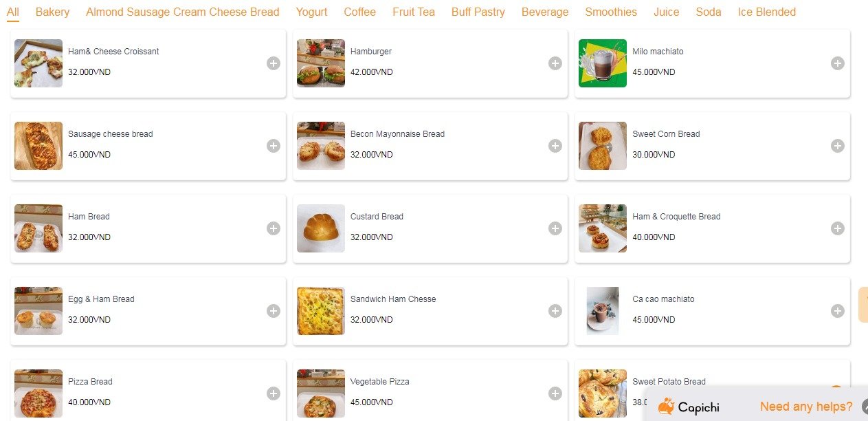This screenshot has height=421, width=868.
Task: Click the Need any helps? link
Action: [x=806, y=407]
